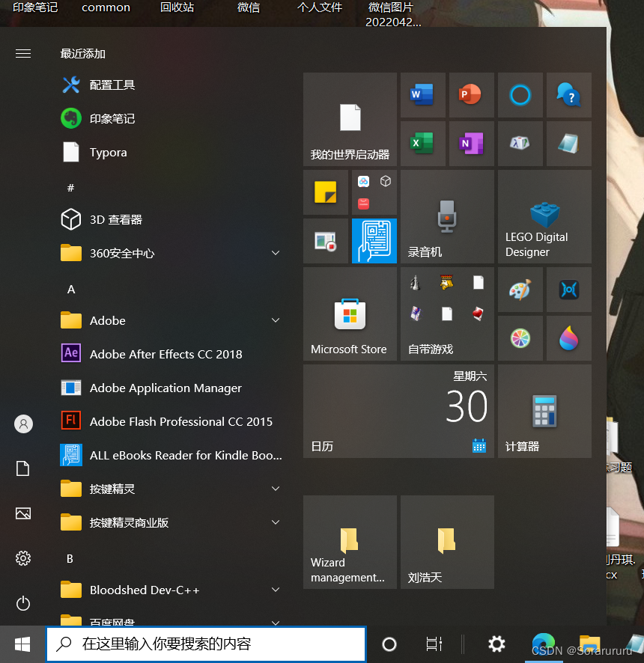The height and width of the screenshot is (663, 644).
Task: Open the Microsoft Store tile
Action: [x=350, y=314]
